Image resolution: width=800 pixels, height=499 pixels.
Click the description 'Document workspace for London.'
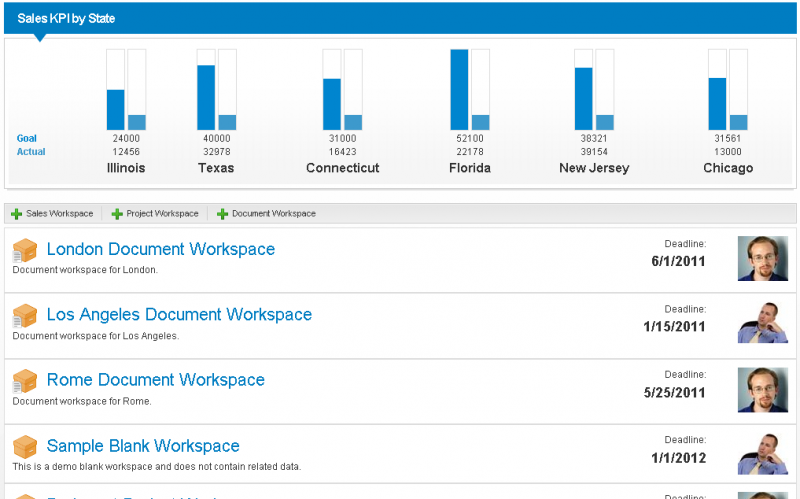(x=85, y=270)
